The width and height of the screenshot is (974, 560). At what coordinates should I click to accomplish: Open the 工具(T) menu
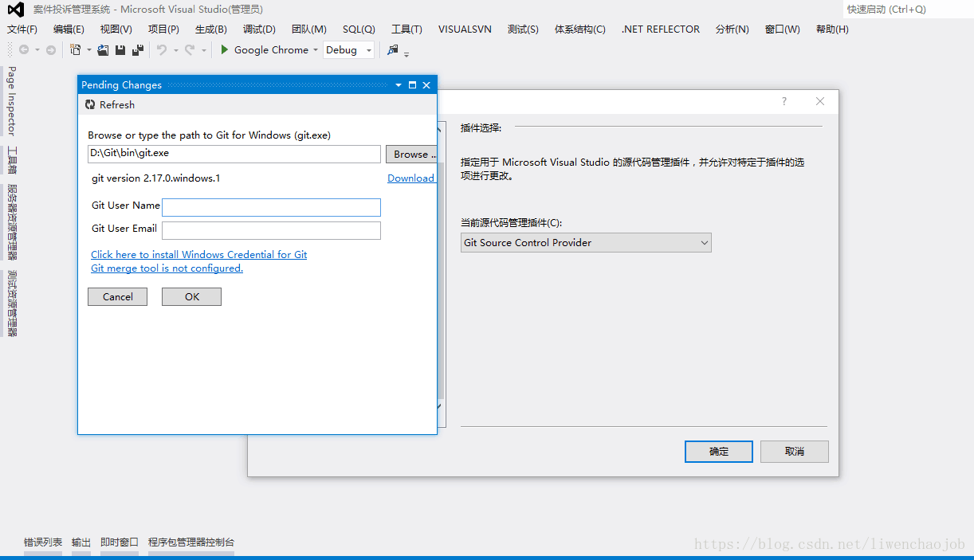(406, 29)
